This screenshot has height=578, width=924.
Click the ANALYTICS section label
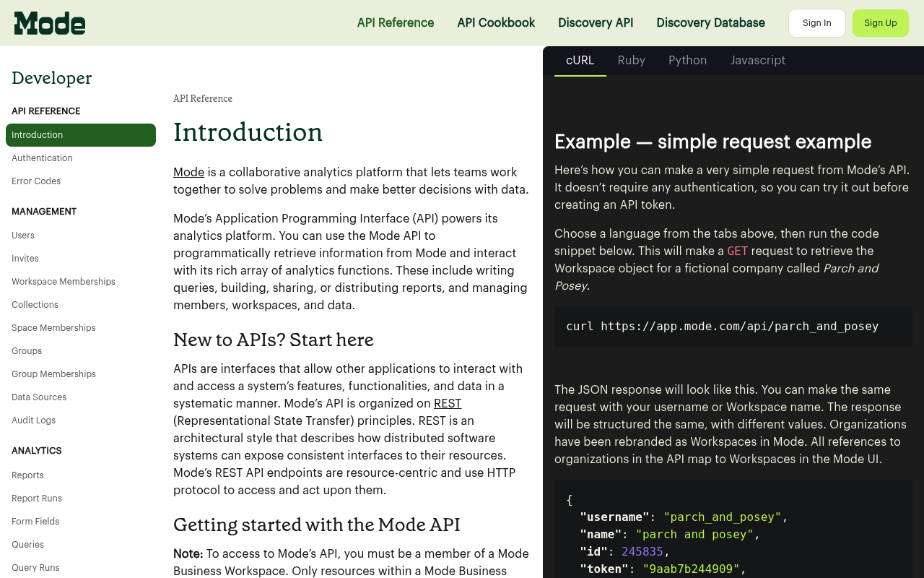pos(37,451)
